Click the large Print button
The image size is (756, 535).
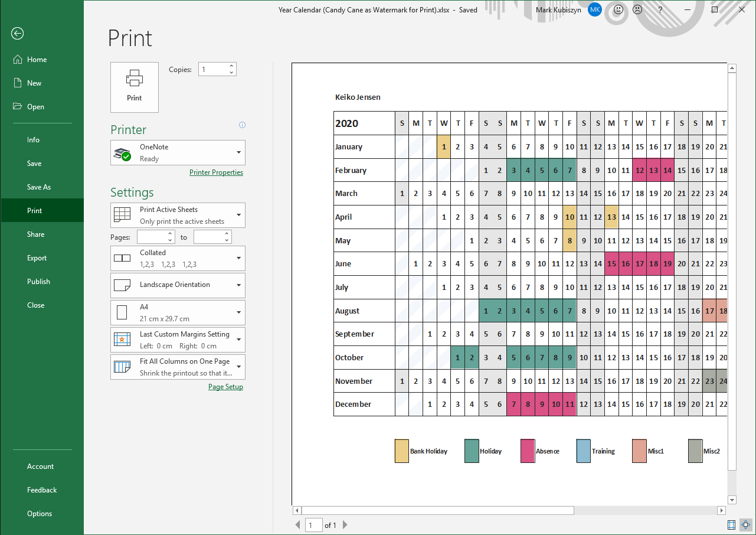tap(135, 87)
